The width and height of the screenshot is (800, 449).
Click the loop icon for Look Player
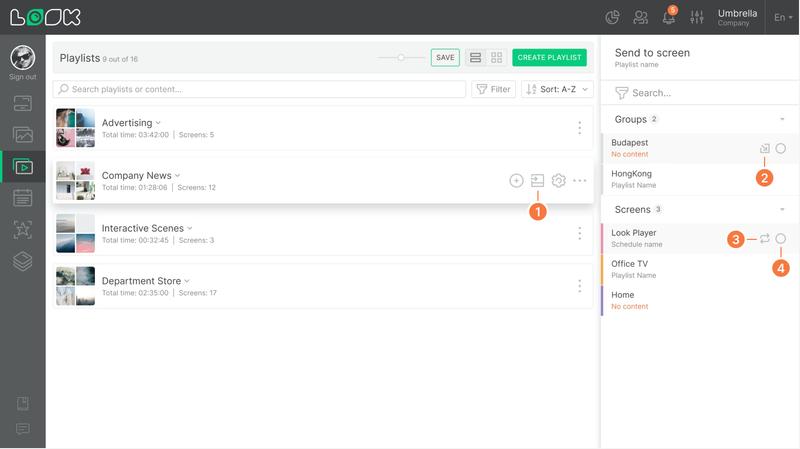[x=764, y=238]
